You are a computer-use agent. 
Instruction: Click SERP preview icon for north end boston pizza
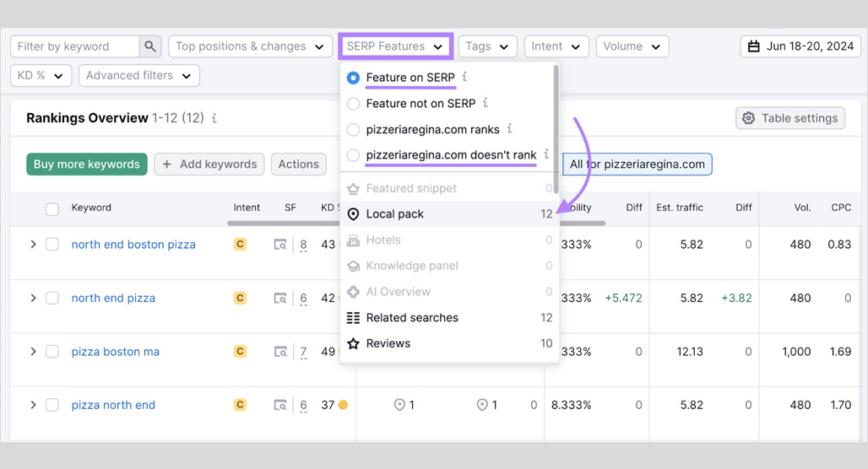(x=280, y=245)
